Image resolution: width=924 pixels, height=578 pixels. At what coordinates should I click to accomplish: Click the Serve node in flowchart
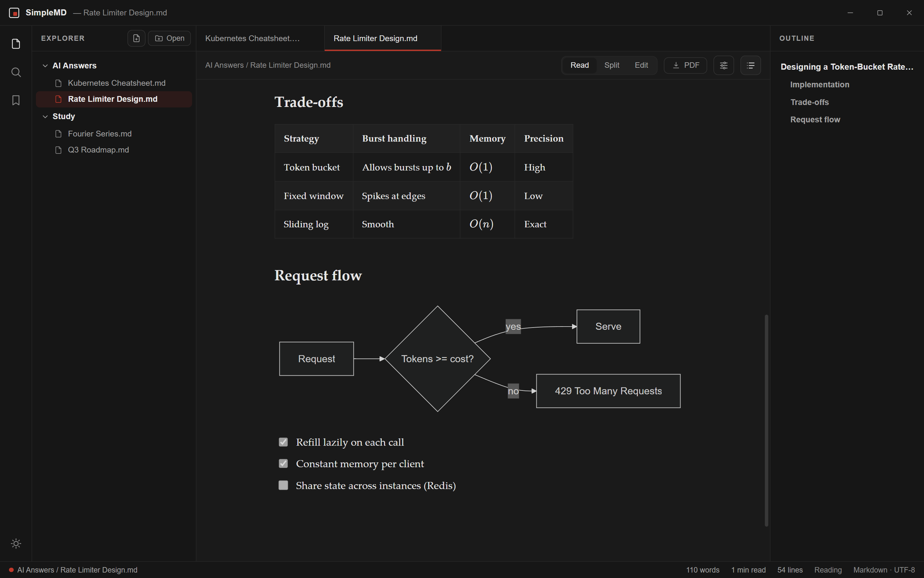tap(608, 327)
